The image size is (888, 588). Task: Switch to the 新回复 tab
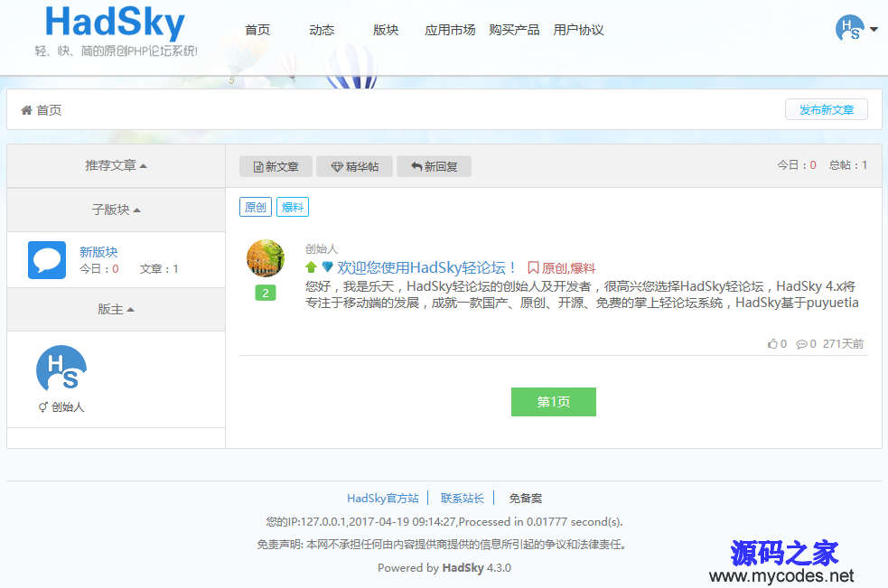434,166
